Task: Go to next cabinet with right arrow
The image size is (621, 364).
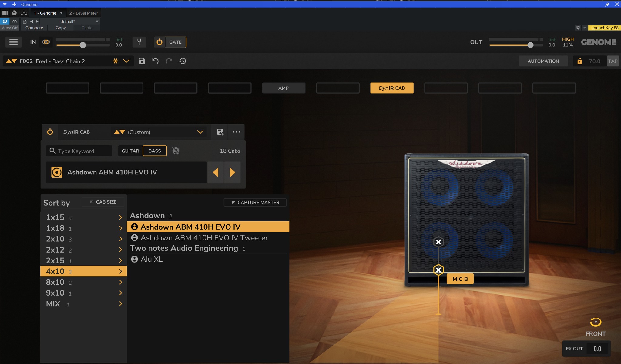Action: pos(233,172)
